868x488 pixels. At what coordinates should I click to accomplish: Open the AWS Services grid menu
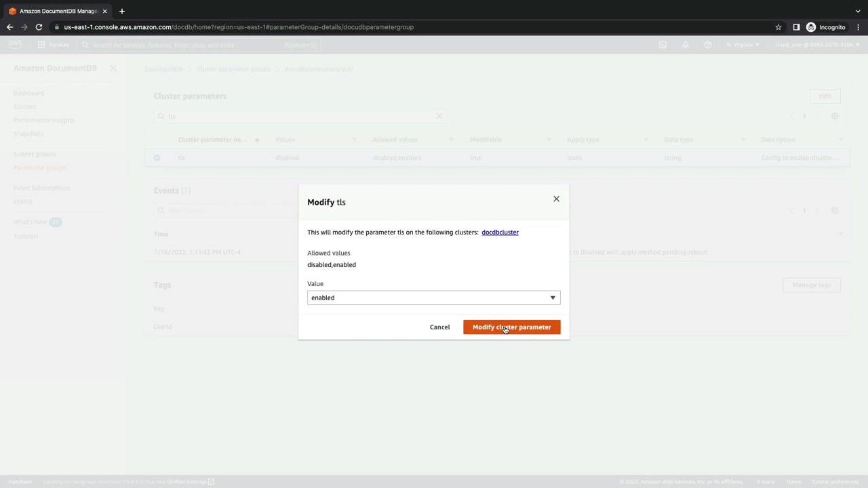coord(54,45)
